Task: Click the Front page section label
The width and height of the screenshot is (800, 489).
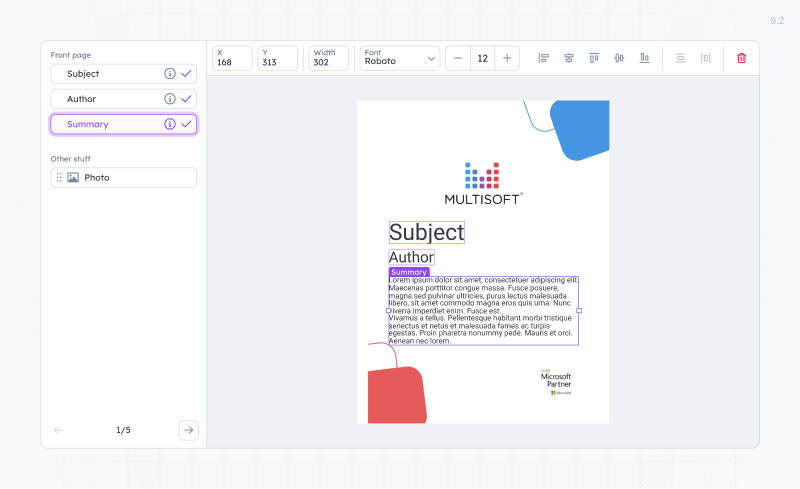Action: (71, 55)
